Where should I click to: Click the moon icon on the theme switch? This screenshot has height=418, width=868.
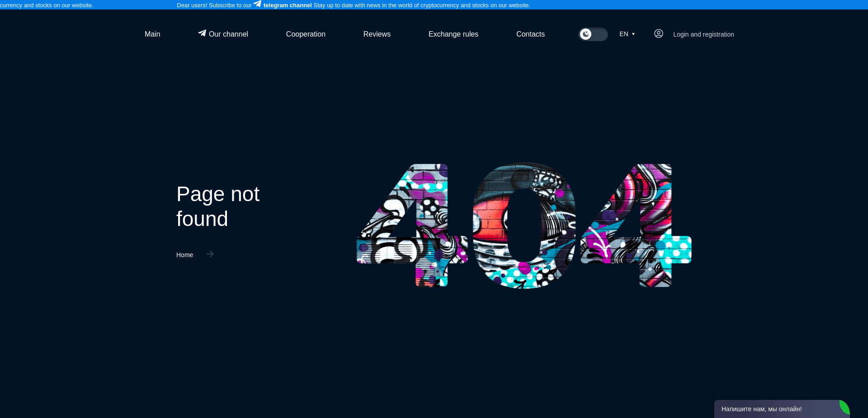click(586, 34)
